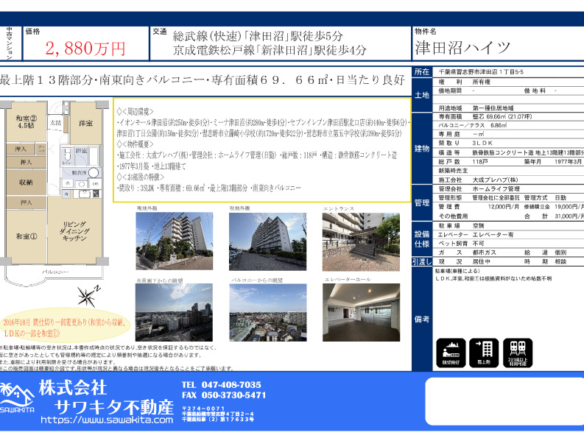Open the elevator hall photo
The height and width of the screenshot is (438, 584).
coord(361,312)
